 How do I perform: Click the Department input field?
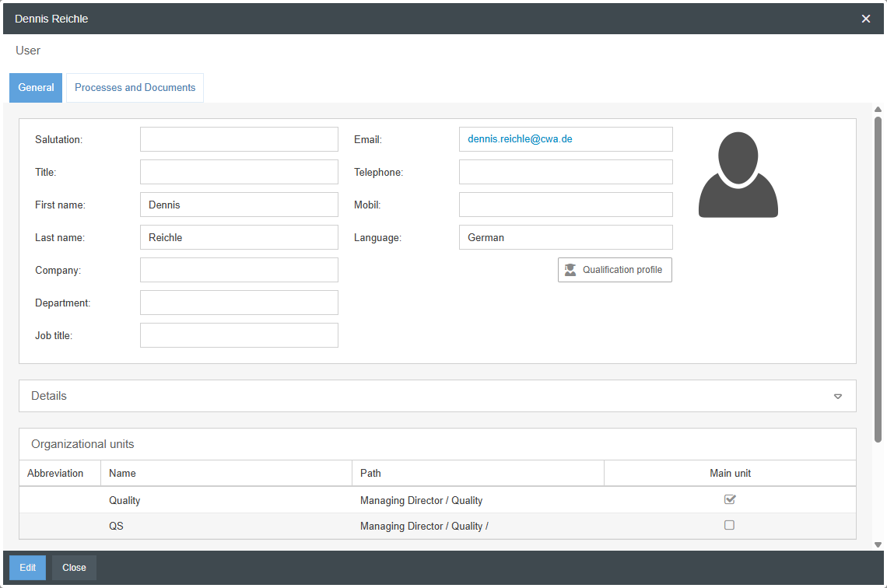tap(240, 303)
